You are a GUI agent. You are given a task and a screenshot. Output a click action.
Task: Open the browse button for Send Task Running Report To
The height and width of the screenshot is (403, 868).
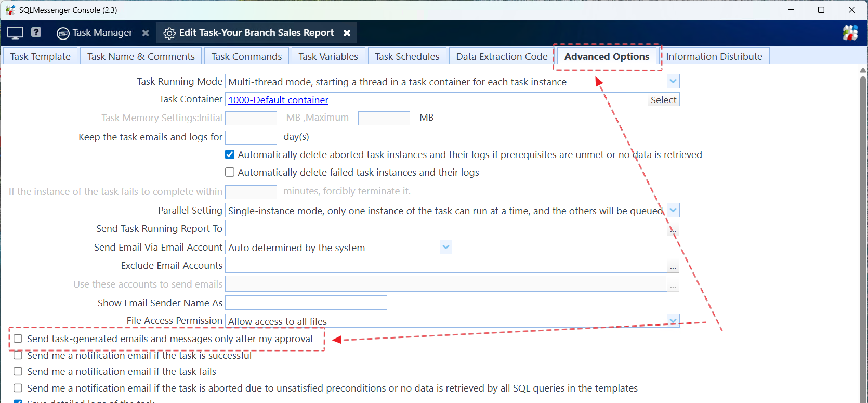673,229
